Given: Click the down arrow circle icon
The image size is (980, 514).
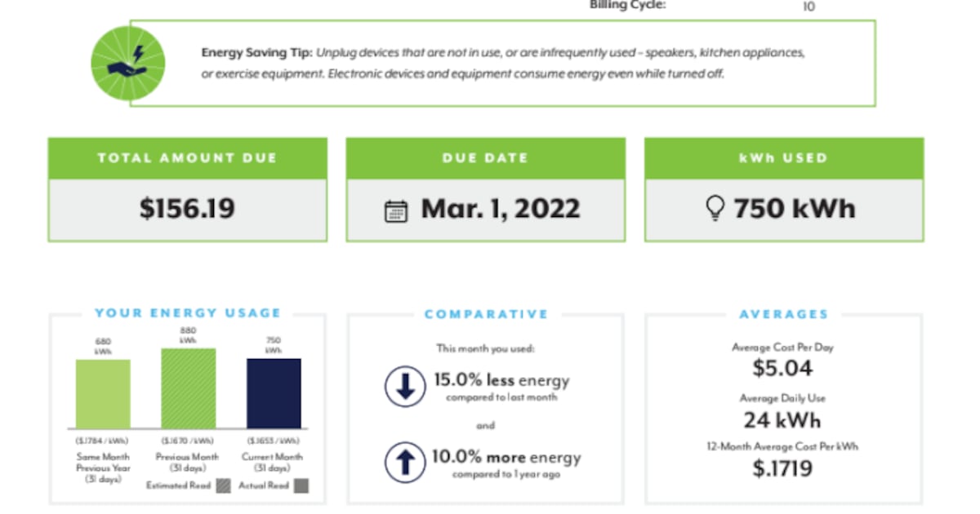Looking at the screenshot, I should click(x=405, y=387).
